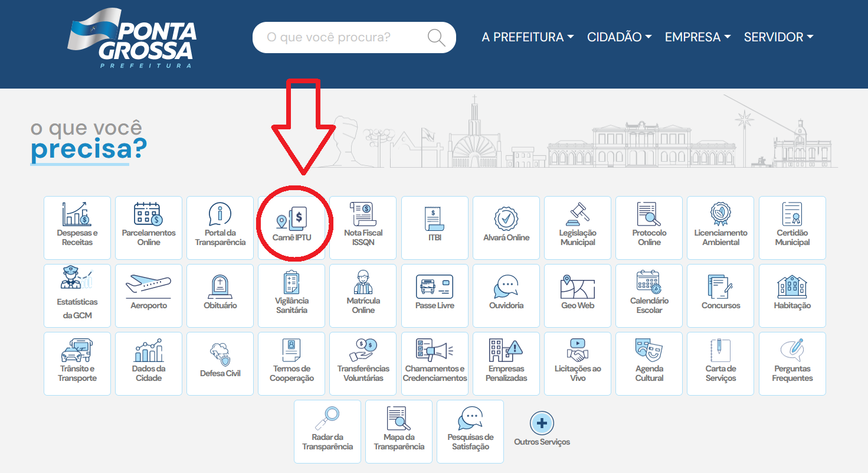
Task: Open the Geo Web map tile
Action: pos(578,296)
